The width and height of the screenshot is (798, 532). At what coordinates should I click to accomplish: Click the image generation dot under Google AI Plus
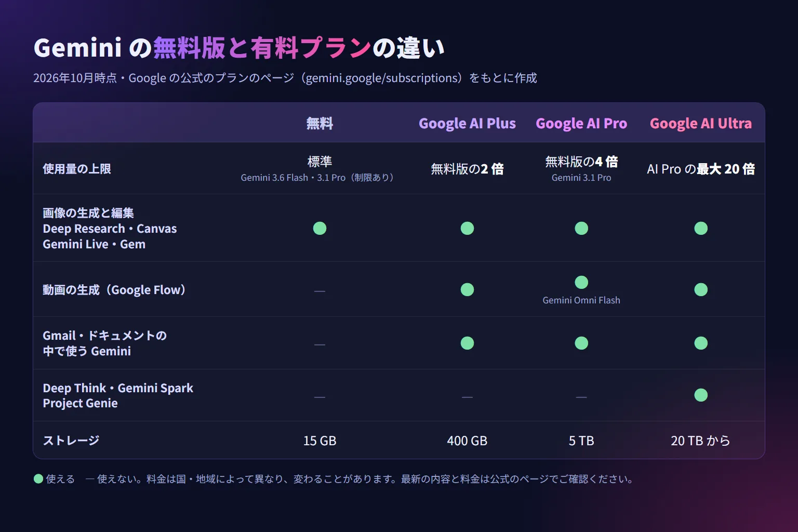click(x=467, y=228)
